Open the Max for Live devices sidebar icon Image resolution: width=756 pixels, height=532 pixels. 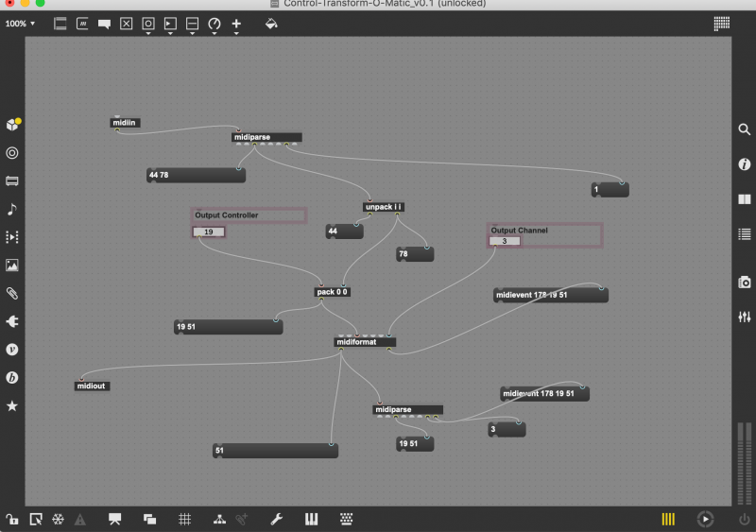[12, 180]
